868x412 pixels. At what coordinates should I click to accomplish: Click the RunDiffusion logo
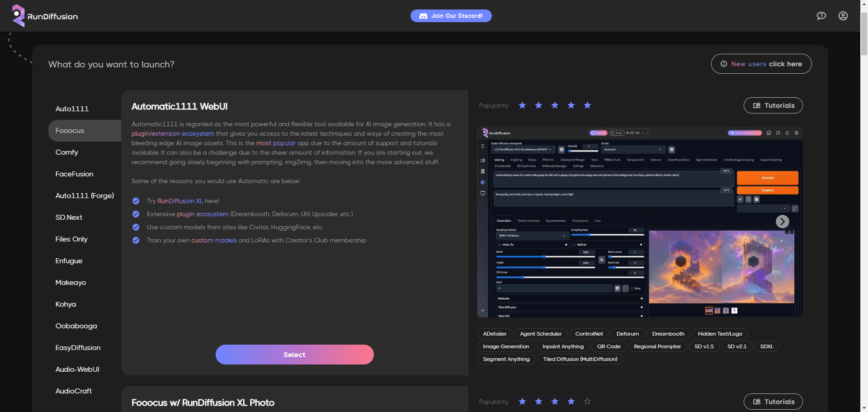click(x=45, y=16)
